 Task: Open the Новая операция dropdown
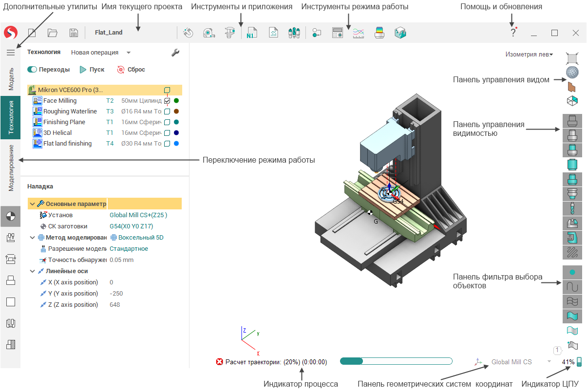click(100, 53)
